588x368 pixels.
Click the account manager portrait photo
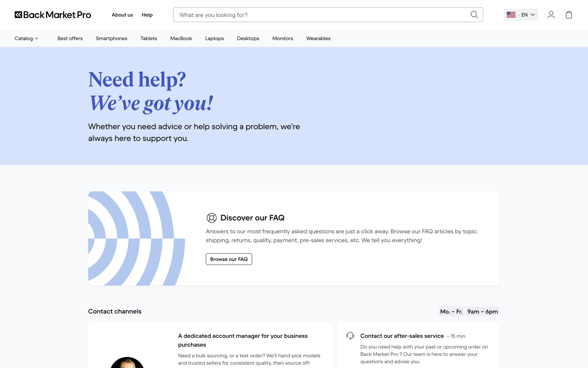pos(127,362)
